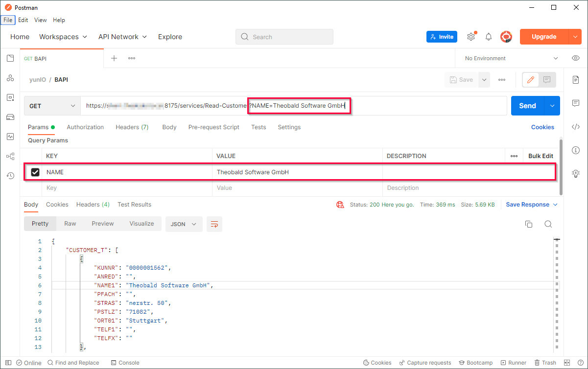The height and width of the screenshot is (369, 588).
Task: Click the environment quick look eye icon
Action: pos(576,58)
